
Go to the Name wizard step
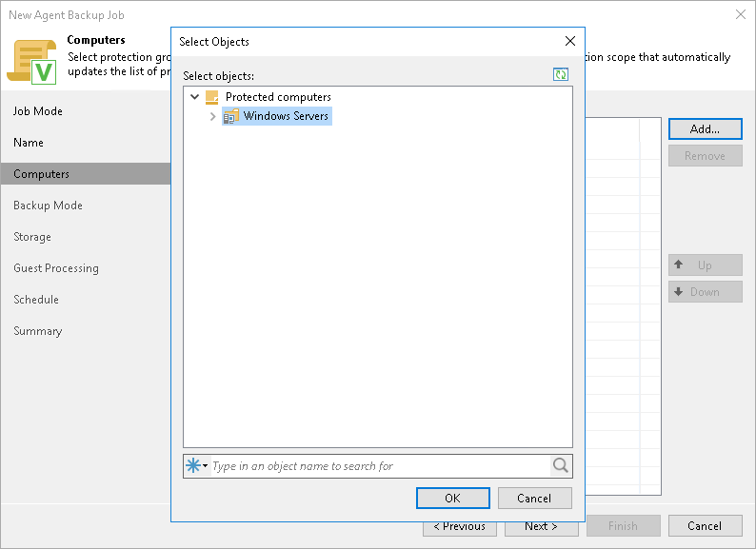pyautogui.click(x=29, y=143)
